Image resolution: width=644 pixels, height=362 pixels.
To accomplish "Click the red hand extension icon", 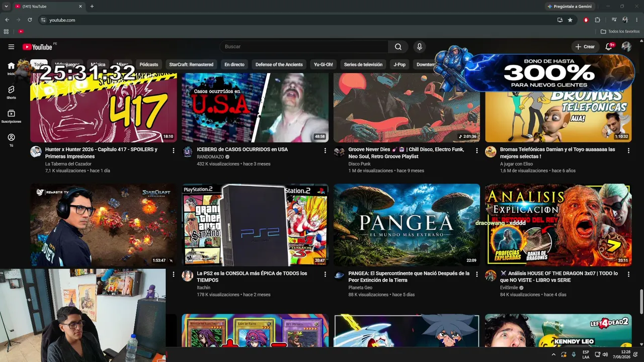I will pos(586,20).
